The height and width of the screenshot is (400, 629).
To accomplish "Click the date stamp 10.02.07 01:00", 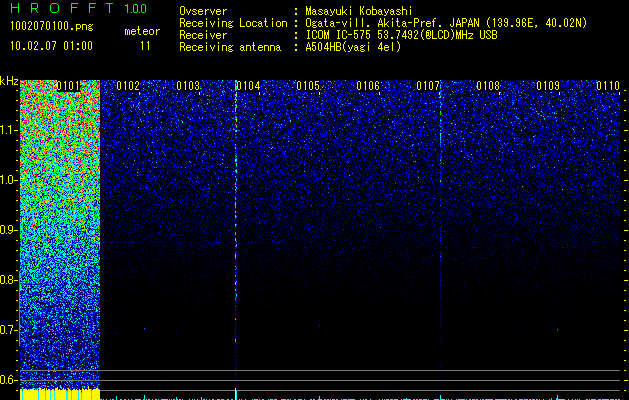I will 51,45.
